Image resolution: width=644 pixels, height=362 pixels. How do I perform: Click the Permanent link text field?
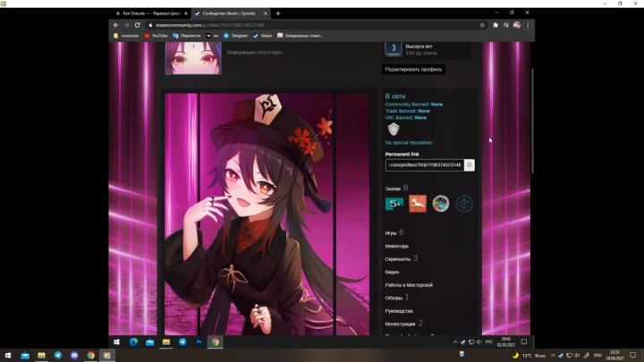tap(425, 165)
